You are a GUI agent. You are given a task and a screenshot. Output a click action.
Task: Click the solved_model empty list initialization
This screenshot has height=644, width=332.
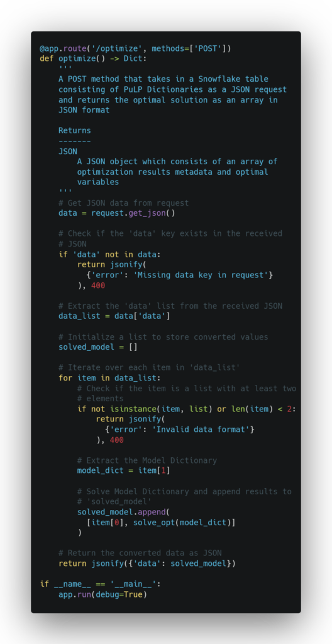[x=98, y=347]
